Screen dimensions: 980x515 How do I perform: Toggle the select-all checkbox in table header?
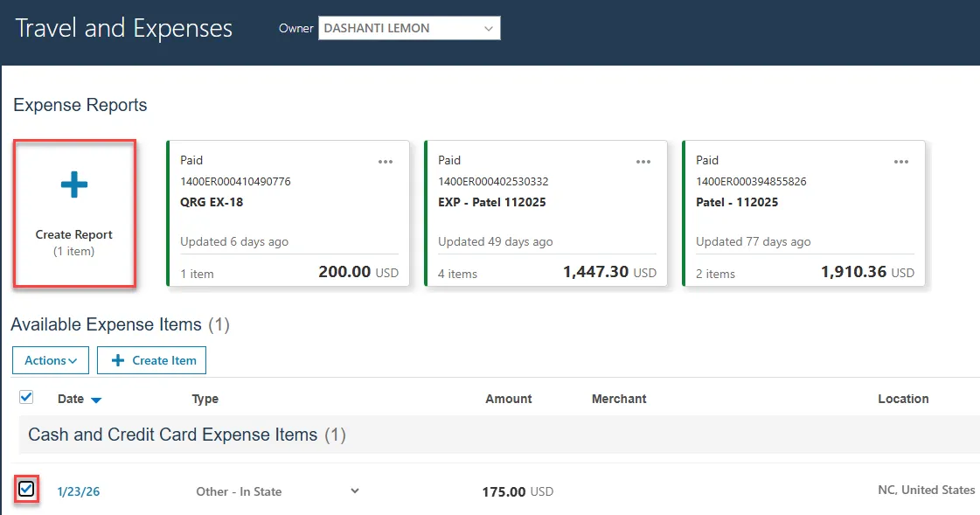[x=26, y=398]
